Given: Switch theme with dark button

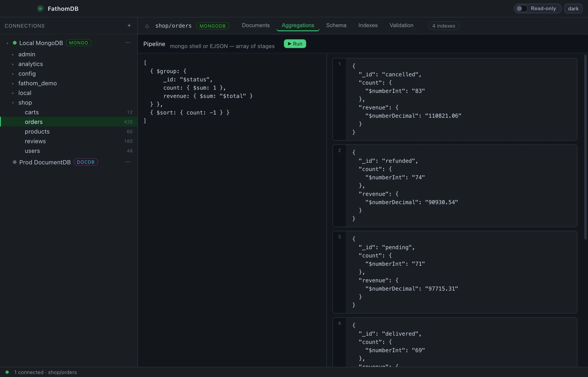Looking at the screenshot, I should coord(573,9).
